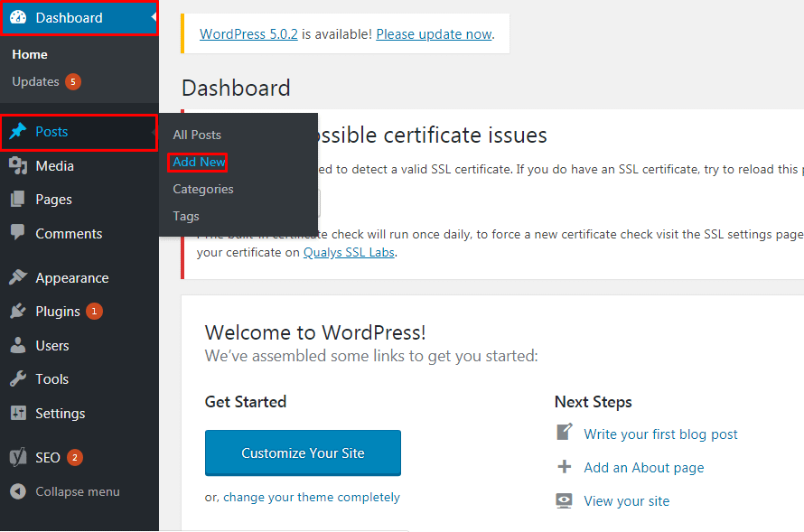
Task: Open the Dashboard menu item
Action: (x=79, y=17)
